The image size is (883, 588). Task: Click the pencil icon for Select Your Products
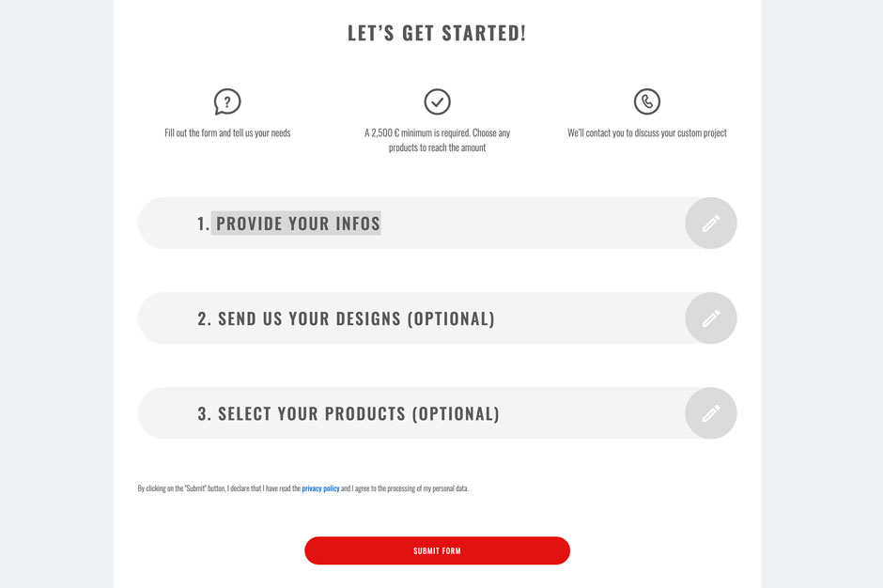click(711, 412)
